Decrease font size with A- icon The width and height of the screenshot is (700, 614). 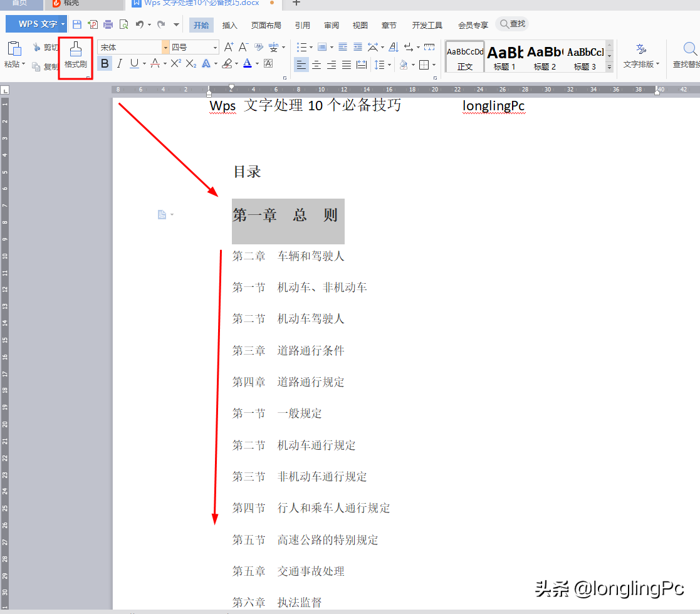(x=243, y=47)
